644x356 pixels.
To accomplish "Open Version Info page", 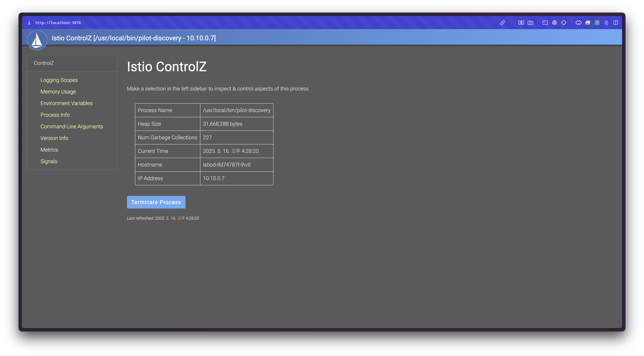I will click(x=54, y=138).
